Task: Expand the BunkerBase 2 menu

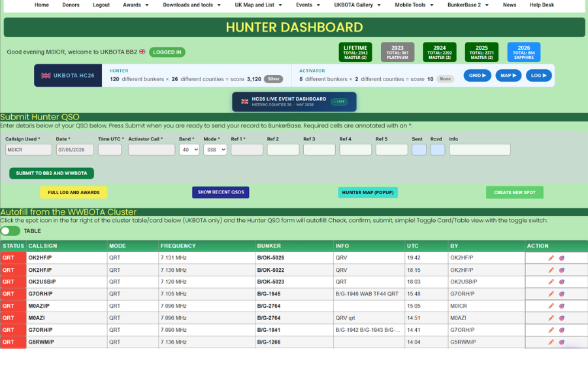Action: 468,5
